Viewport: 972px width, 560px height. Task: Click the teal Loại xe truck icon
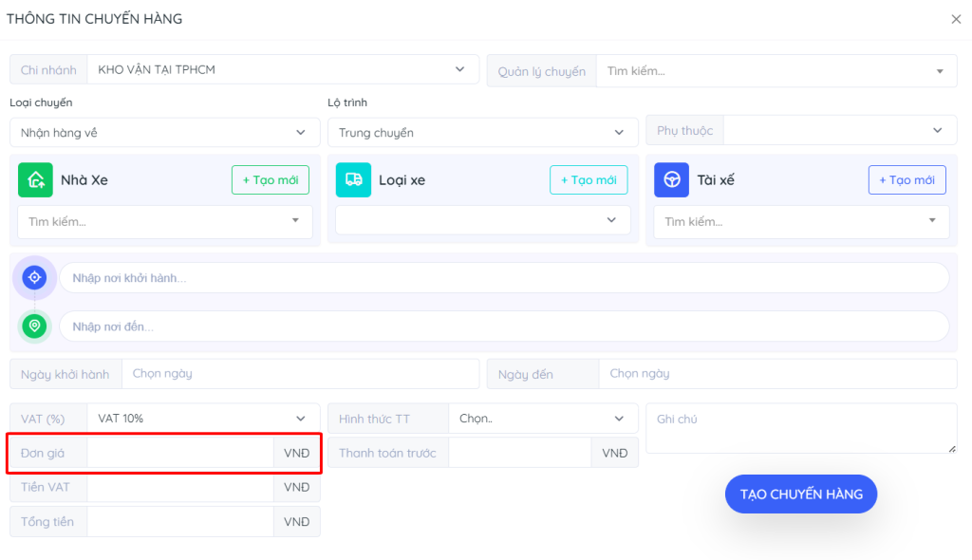coord(353,180)
